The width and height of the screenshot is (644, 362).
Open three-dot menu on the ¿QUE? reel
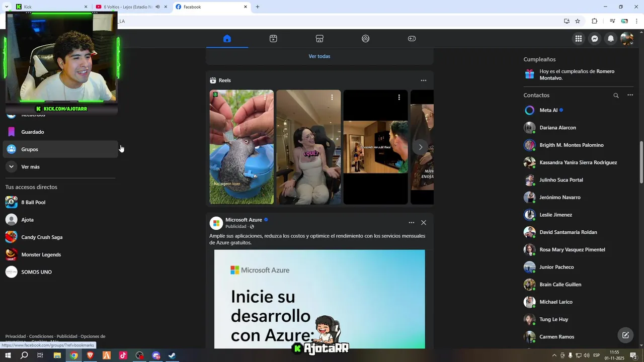(x=332, y=97)
